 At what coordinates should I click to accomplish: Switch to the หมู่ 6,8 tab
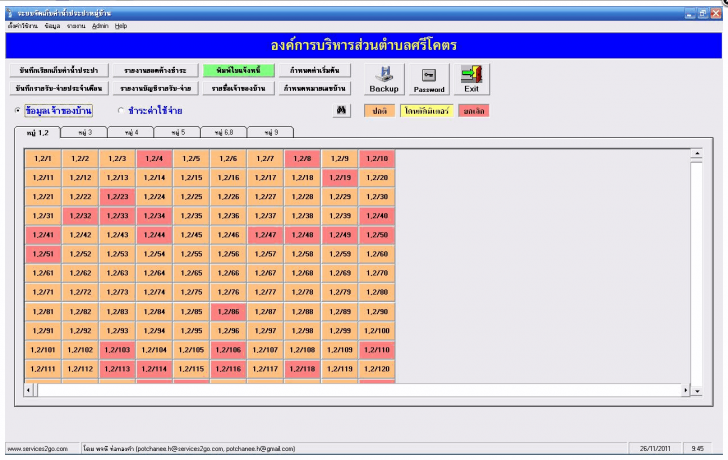[x=224, y=132]
